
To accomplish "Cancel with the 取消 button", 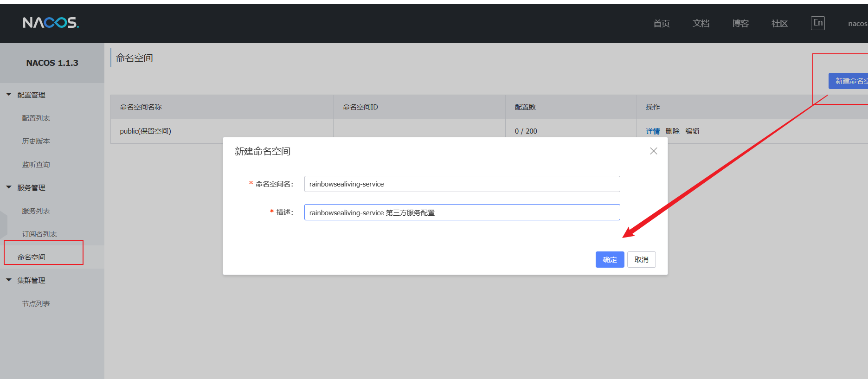I will 642,259.
